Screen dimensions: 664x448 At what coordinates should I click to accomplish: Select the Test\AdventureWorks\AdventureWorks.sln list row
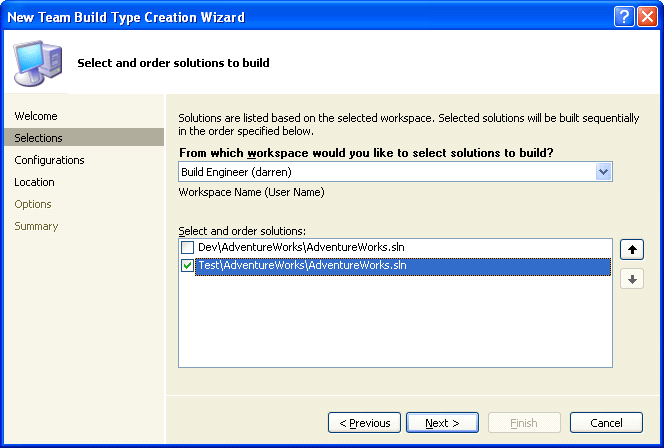(x=300, y=266)
